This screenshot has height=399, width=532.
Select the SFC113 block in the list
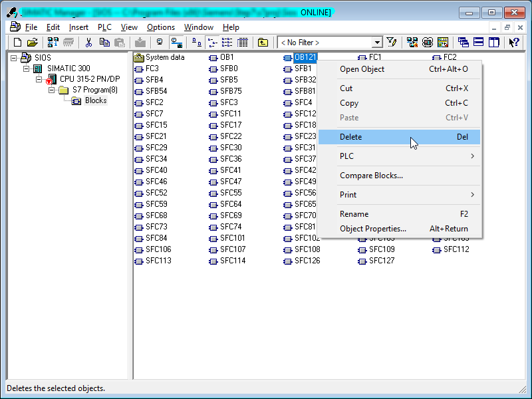coord(158,261)
